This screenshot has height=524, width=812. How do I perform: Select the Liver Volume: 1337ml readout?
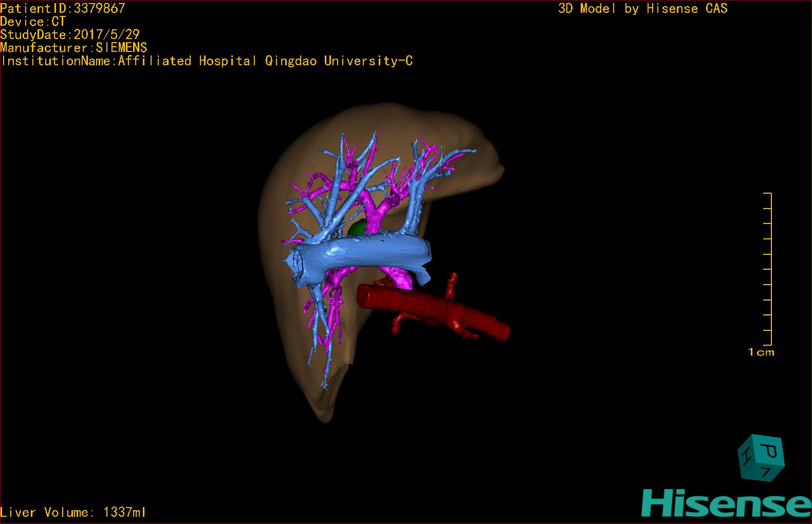click(x=73, y=512)
